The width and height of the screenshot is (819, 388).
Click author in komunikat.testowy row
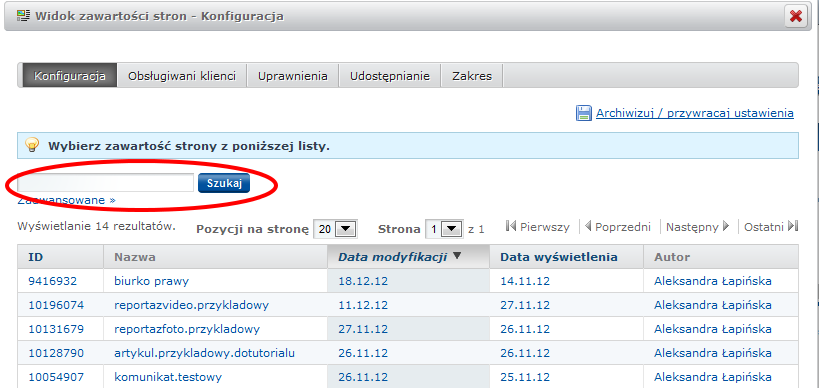tap(713, 377)
